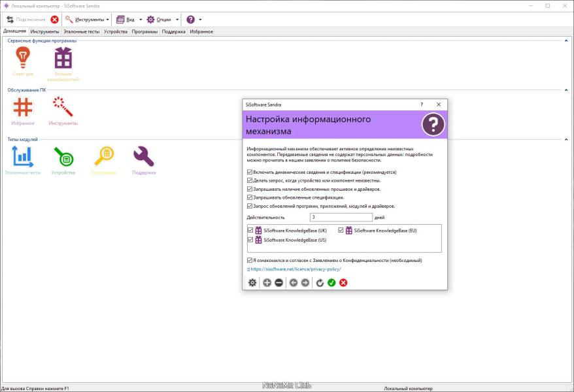This screenshot has width=574, height=392.
Task: Collapse the Сервисные функции программы section
Action: tap(566, 41)
